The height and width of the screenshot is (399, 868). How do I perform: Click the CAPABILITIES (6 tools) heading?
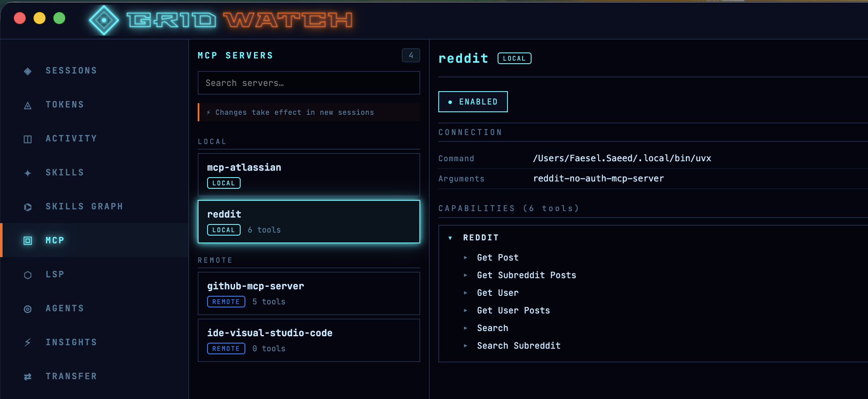pos(509,209)
